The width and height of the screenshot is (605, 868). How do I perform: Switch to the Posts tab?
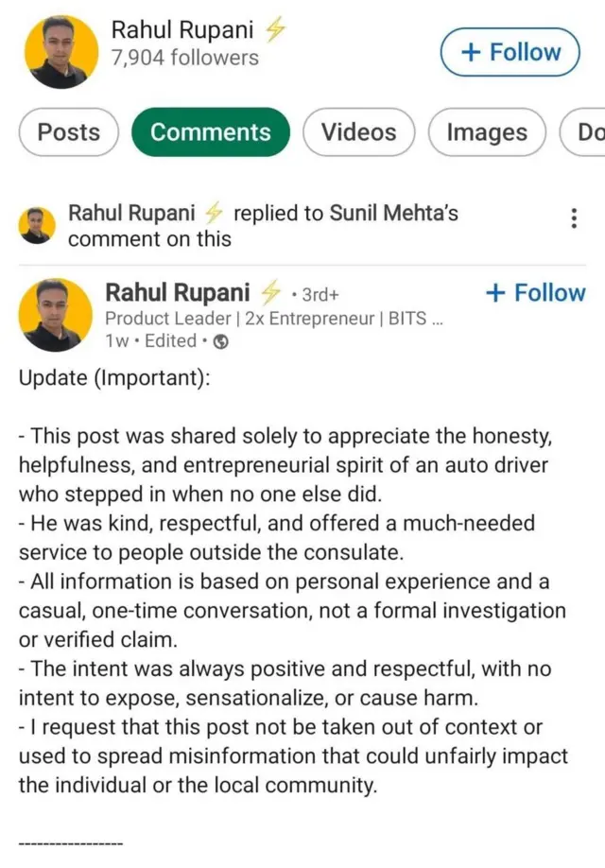68,132
